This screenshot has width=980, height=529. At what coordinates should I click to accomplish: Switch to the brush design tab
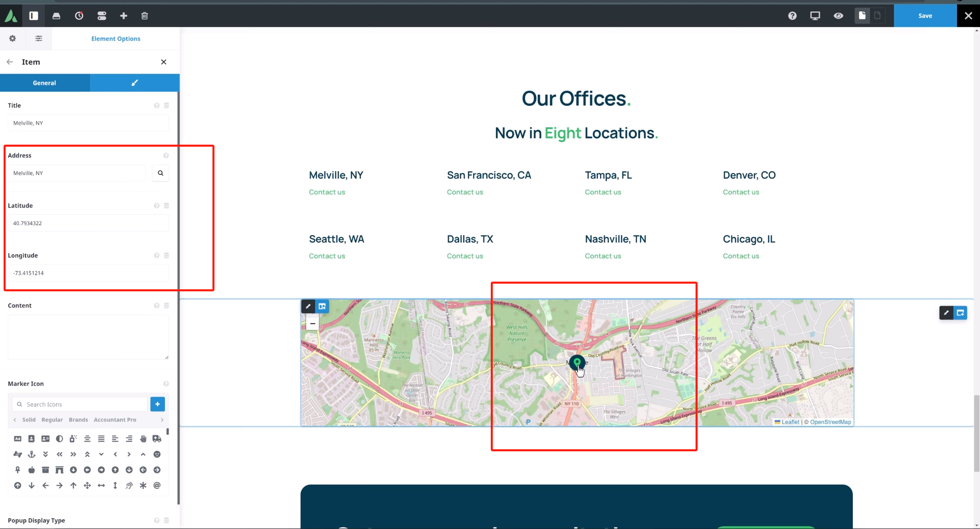[135, 83]
